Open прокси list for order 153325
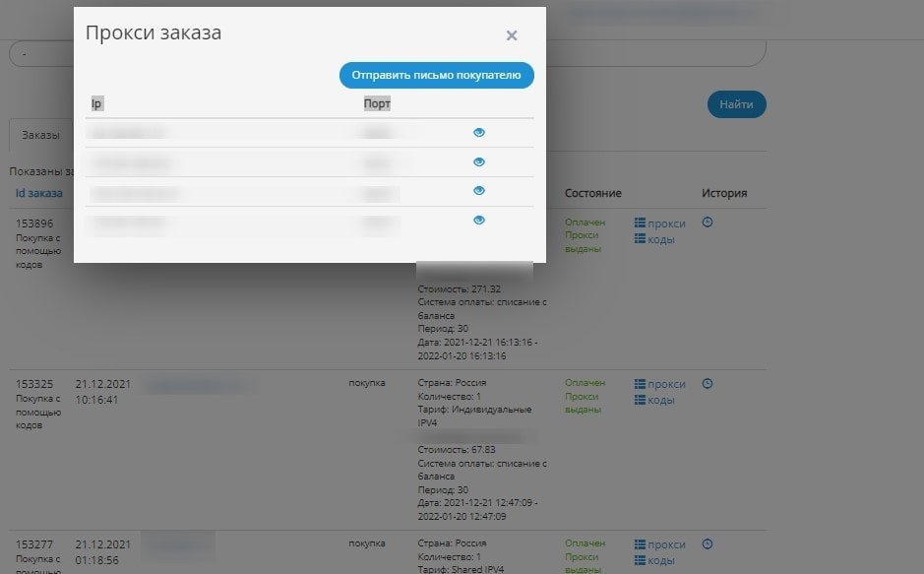 point(660,384)
